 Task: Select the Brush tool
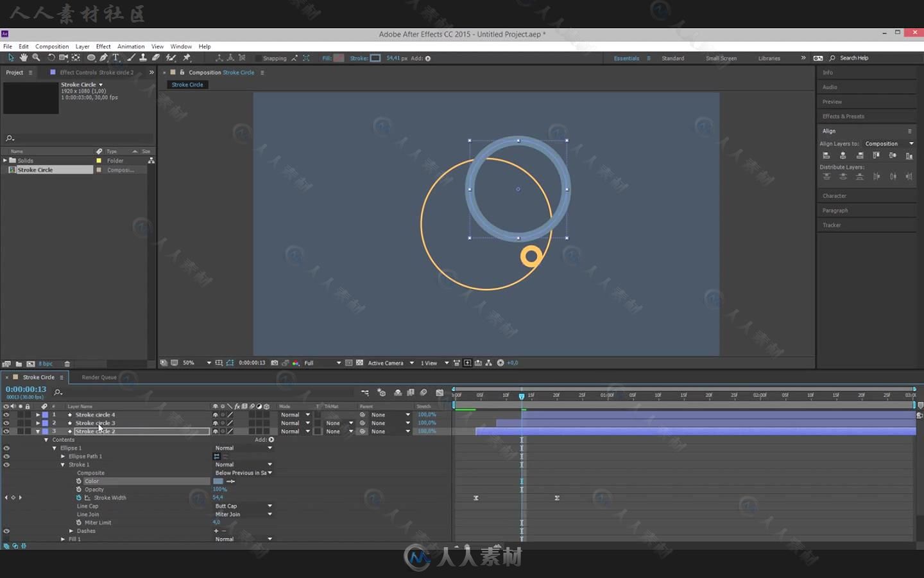click(131, 58)
